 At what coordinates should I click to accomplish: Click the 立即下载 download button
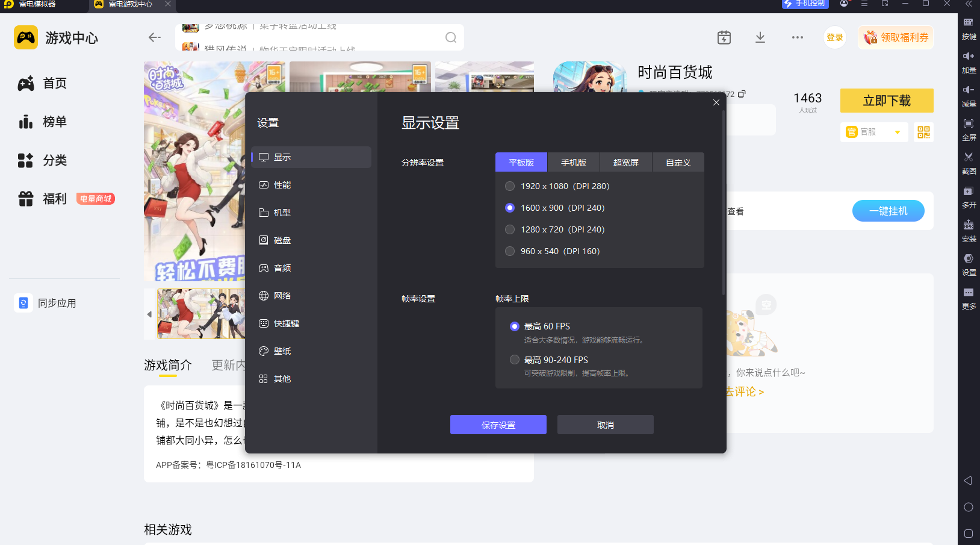887,101
